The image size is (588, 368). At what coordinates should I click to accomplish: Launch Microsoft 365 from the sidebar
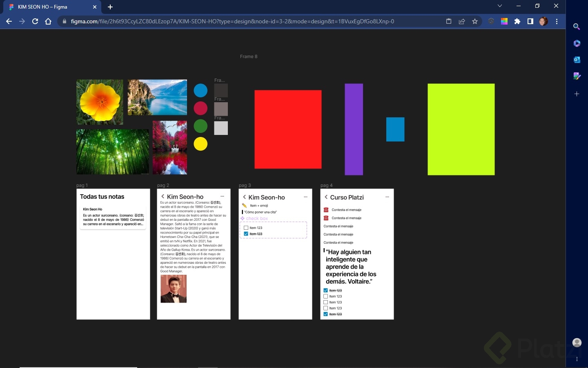click(577, 43)
